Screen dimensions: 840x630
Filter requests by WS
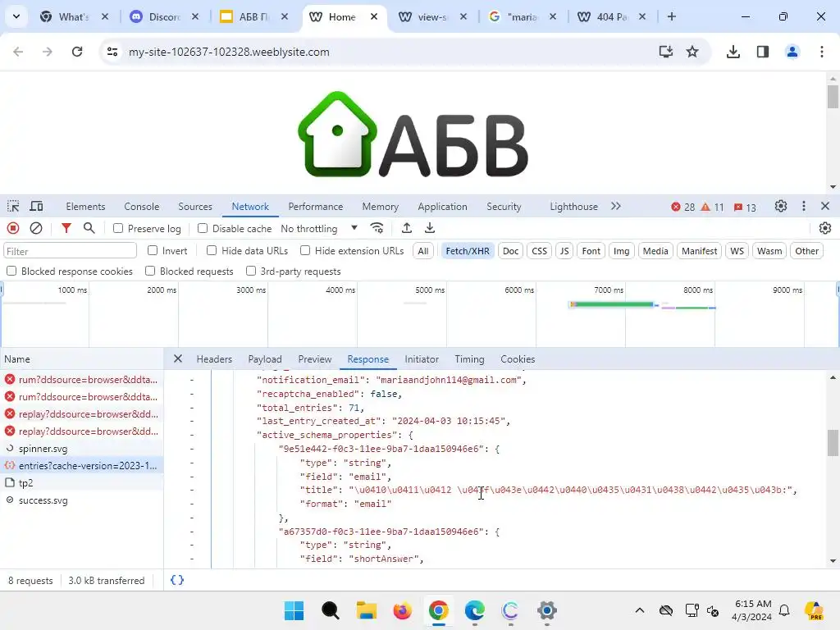[x=737, y=251]
